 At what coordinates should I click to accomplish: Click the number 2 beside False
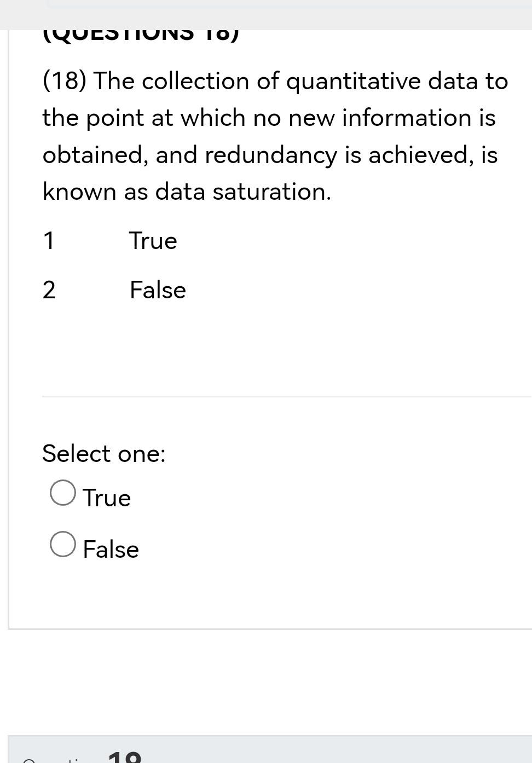(49, 290)
